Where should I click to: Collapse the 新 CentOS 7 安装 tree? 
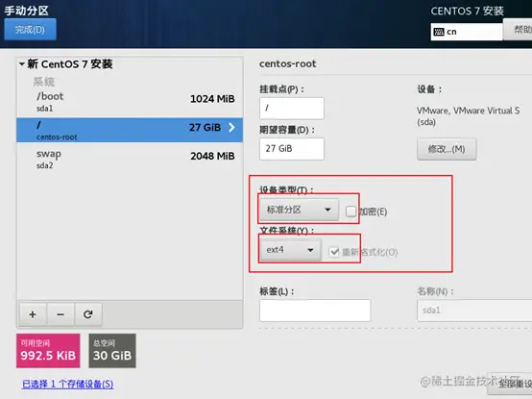(x=22, y=63)
